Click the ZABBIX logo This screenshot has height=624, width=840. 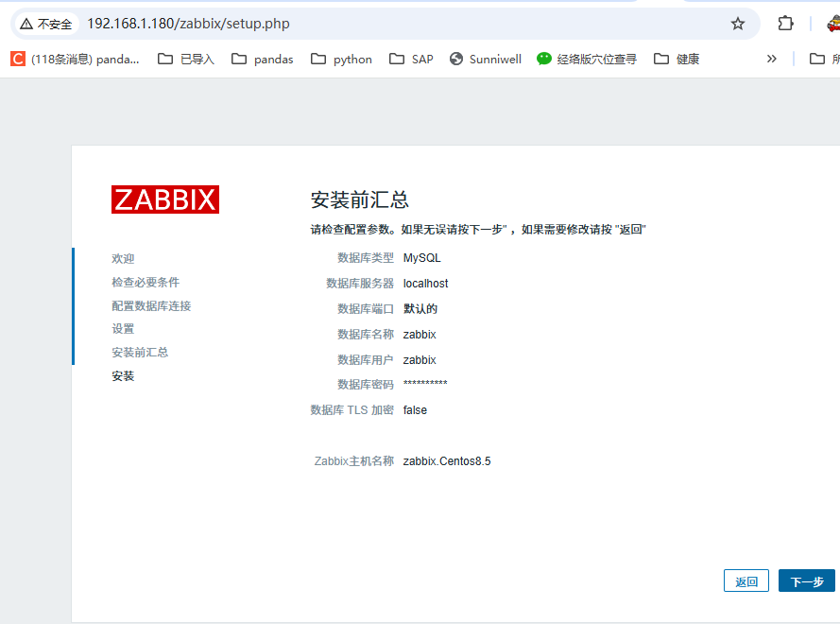(x=165, y=199)
